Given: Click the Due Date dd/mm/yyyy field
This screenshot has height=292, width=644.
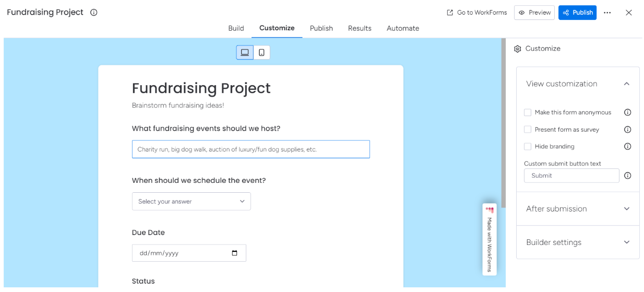Looking at the screenshot, I should (189, 253).
